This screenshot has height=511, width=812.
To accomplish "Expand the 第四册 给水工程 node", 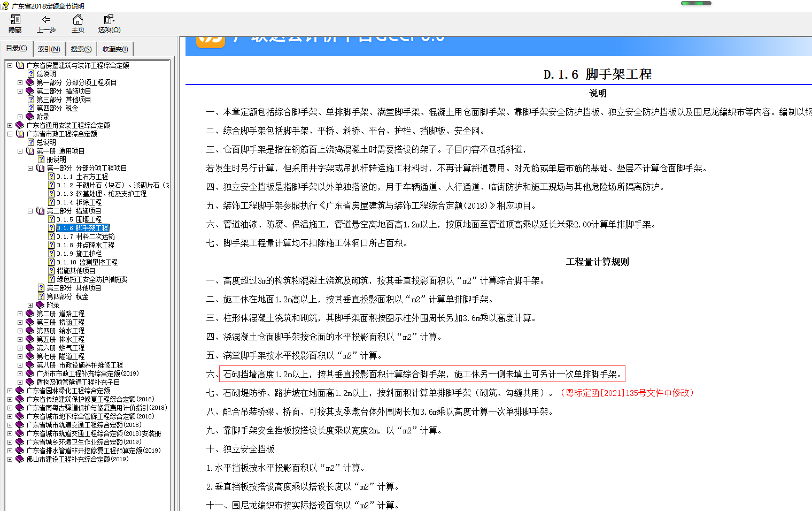I will (x=20, y=331).
